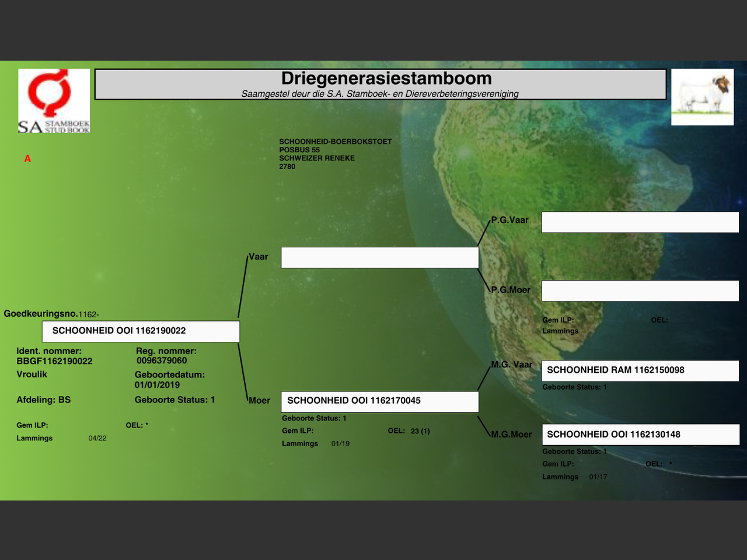Select the M.G. Vaar label

[511, 364]
